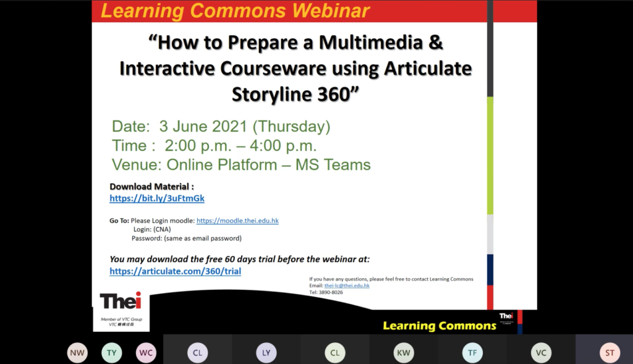Click the yellow Learning Commons footer text
Image resolution: width=633 pixels, height=364 pixels.
[440, 326]
